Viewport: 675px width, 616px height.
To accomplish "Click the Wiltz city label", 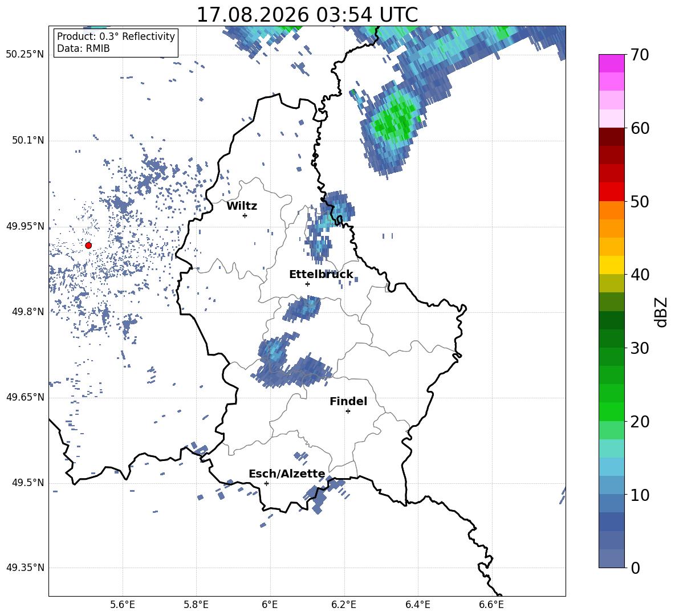I will pyautogui.click(x=242, y=206).
